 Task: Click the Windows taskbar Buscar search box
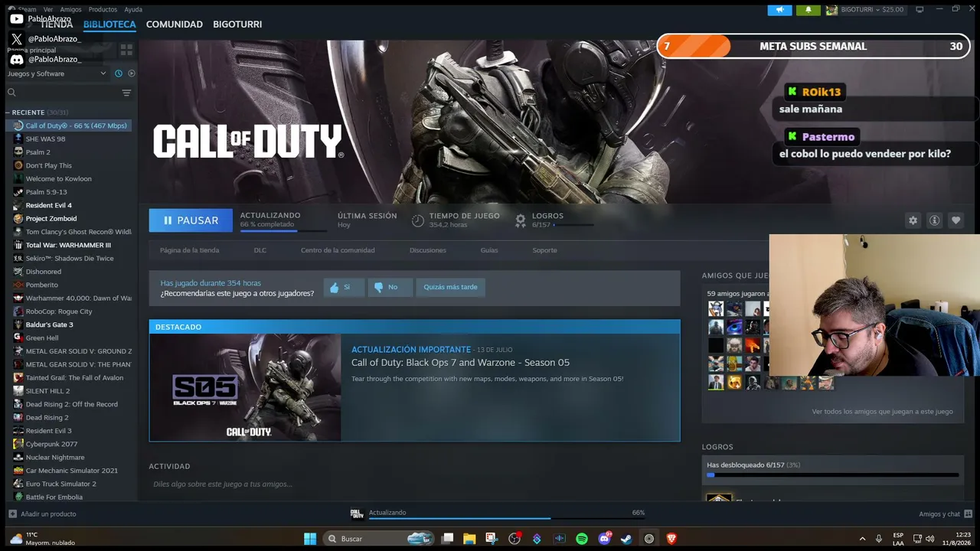coord(380,539)
